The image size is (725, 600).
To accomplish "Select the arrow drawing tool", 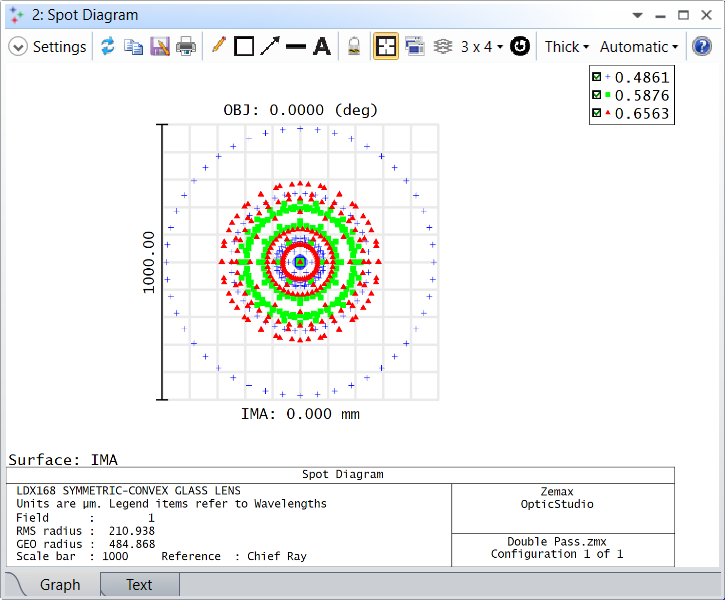I will point(270,46).
